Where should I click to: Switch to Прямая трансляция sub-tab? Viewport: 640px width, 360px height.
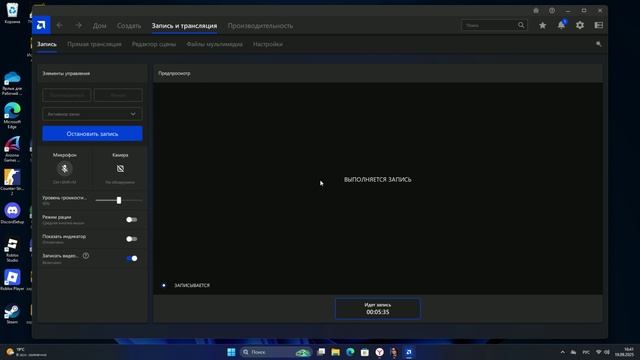click(94, 44)
